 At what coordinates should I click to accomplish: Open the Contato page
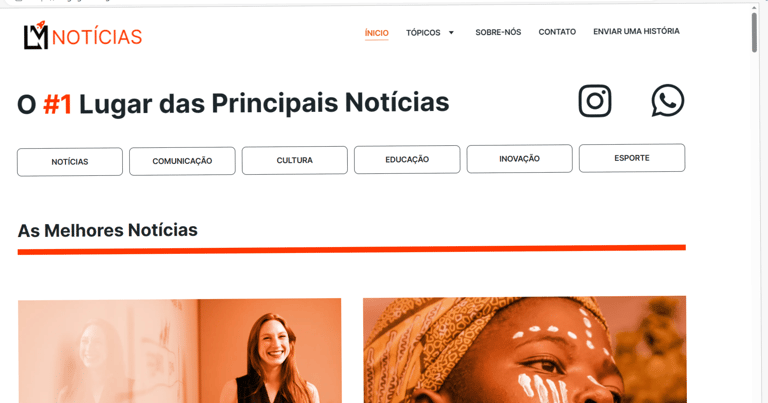[x=557, y=32]
